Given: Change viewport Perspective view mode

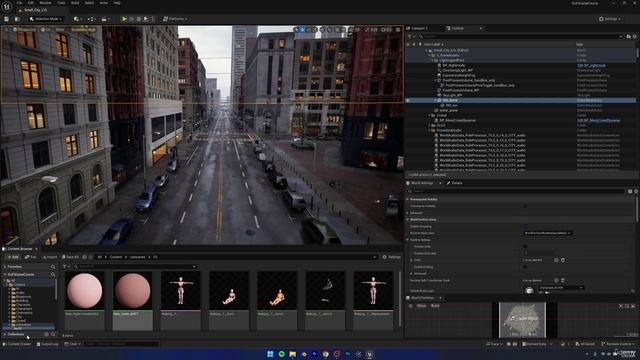Looking at the screenshot, I should [x=24, y=29].
